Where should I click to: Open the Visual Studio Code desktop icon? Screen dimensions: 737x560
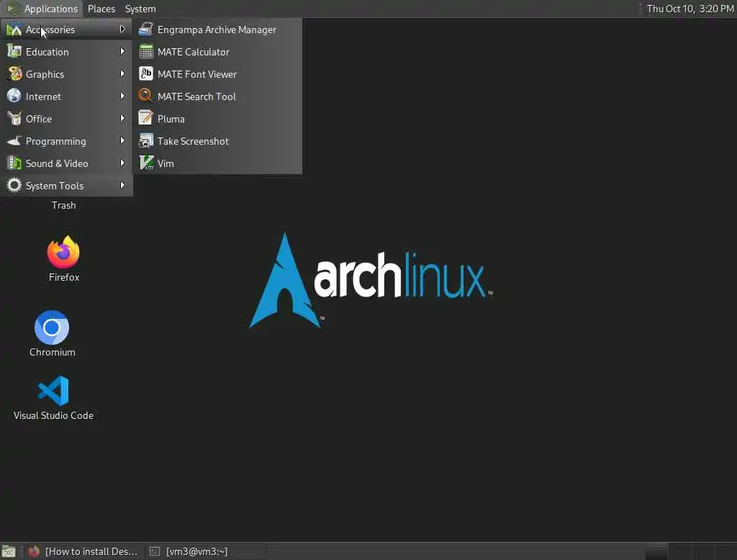point(53,390)
